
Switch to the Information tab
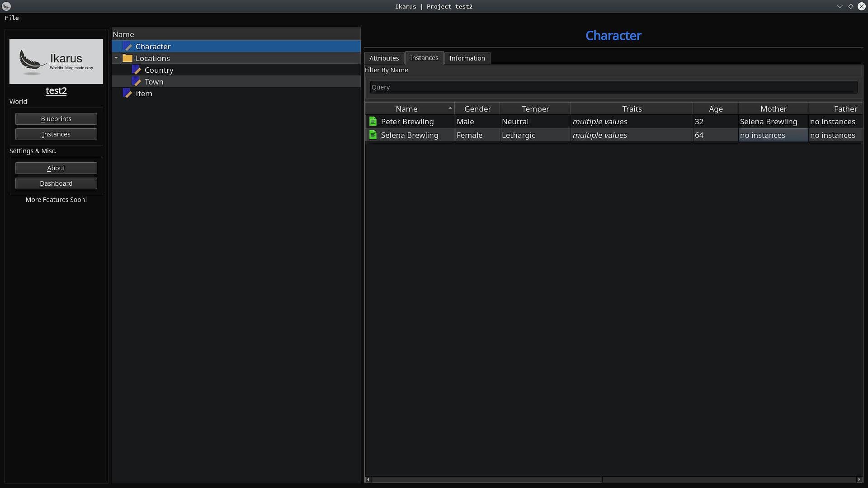pyautogui.click(x=467, y=58)
